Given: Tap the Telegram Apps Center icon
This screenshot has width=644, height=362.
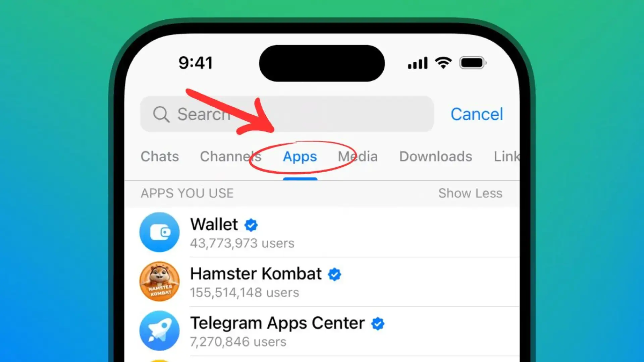Looking at the screenshot, I should tap(159, 330).
